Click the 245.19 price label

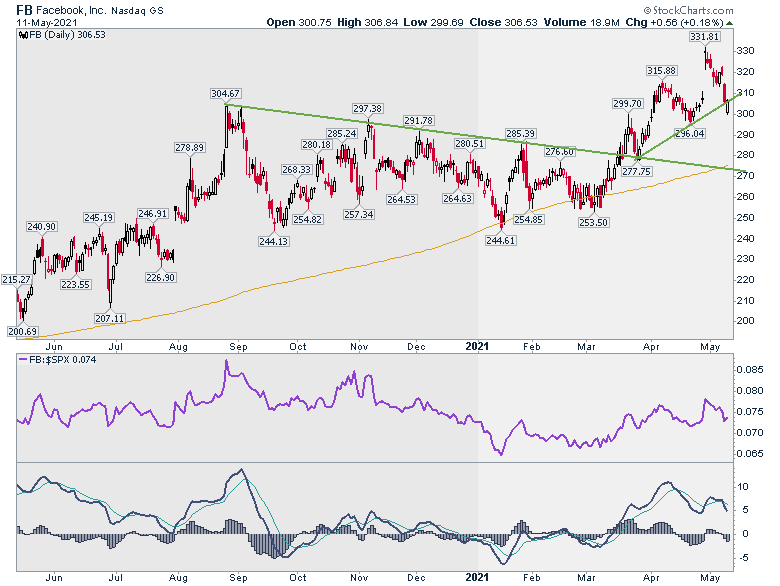coord(98,217)
